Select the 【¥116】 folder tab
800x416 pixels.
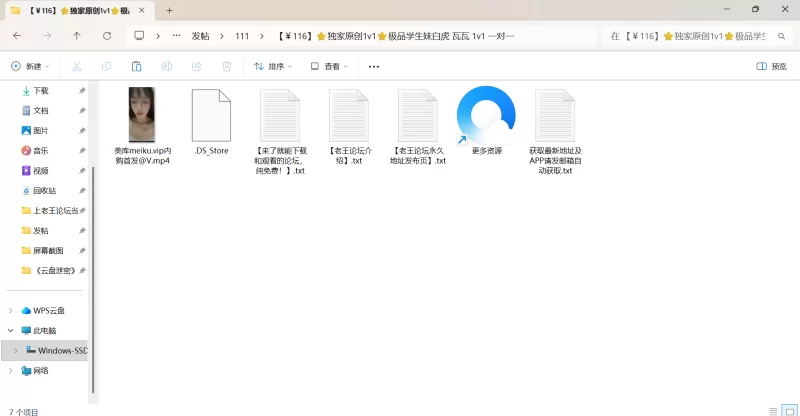(79, 11)
